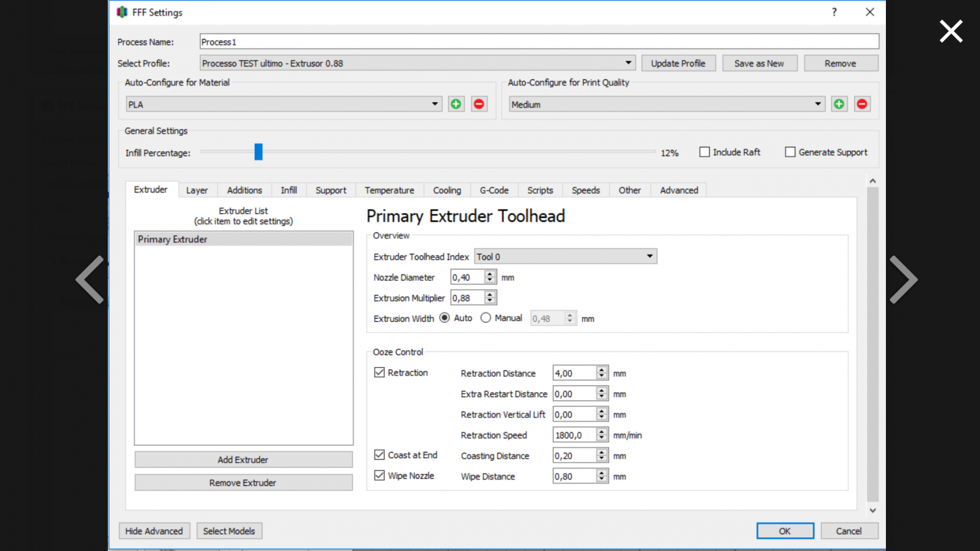Click green add print quality icon

point(839,104)
